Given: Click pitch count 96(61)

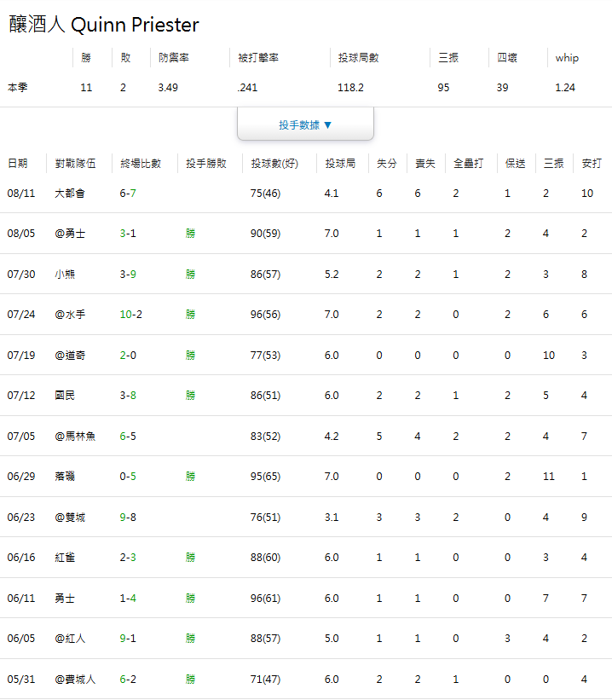Looking at the screenshot, I should click(x=265, y=599).
